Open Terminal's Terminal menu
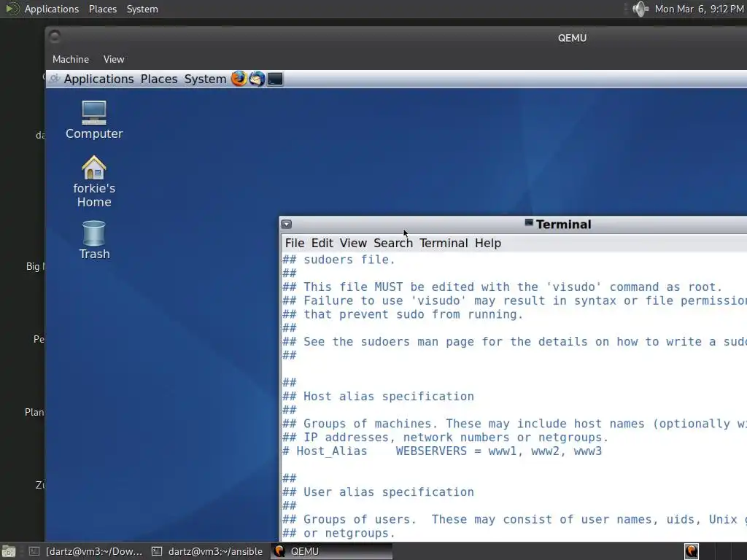The width and height of the screenshot is (747, 560). click(x=444, y=244)
